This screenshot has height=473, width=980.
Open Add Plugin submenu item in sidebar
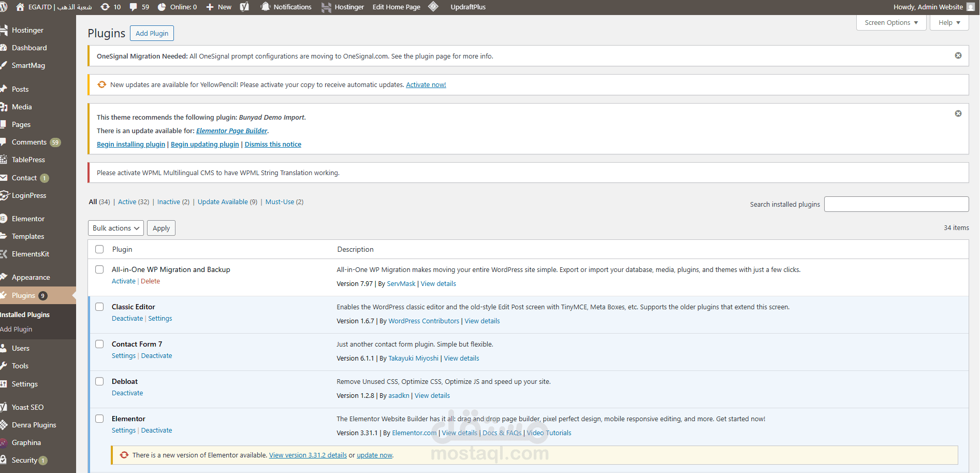(x=16, y=329)
